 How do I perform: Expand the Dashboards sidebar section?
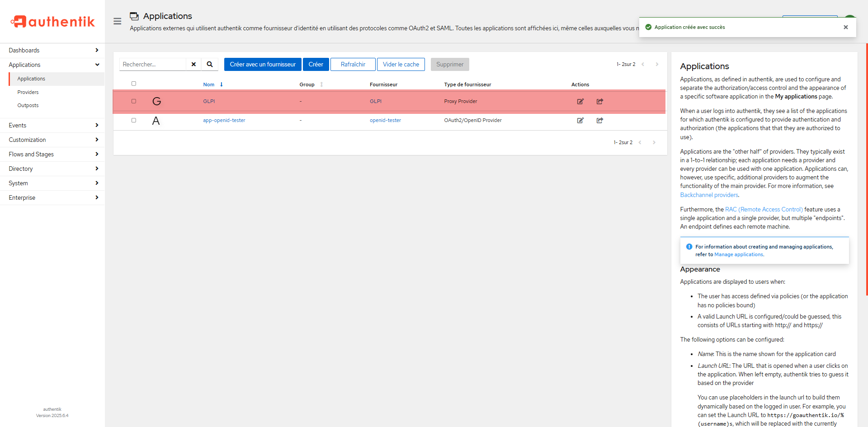52,50
